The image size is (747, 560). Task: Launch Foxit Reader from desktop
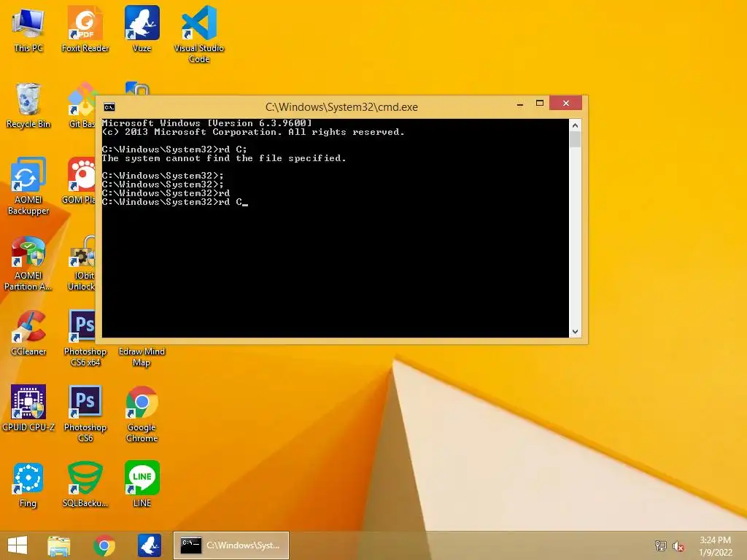[85, 29]
